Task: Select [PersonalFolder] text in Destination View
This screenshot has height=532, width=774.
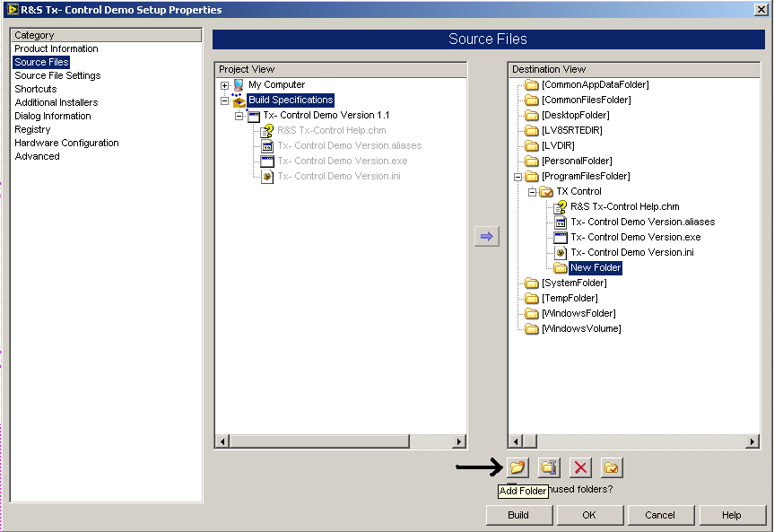Action: [x=577, y=161]
